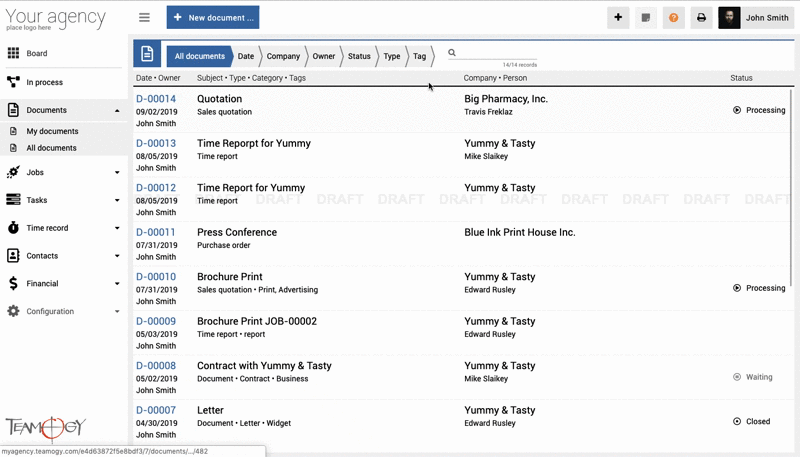This screenshot has height=457, width=800.
Task: Collapse the Documents section arrow
Action: [x=117, y=111]
